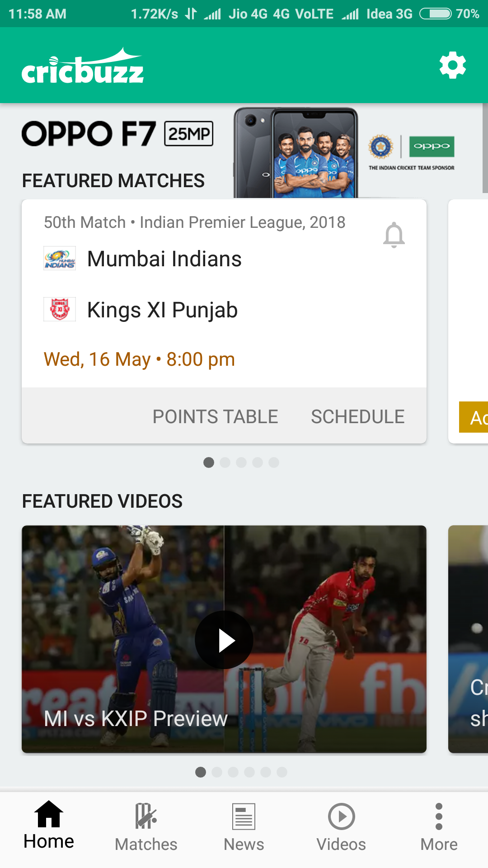Toggle match notification bell for 50th Match
488x868 pixels.
394,235
